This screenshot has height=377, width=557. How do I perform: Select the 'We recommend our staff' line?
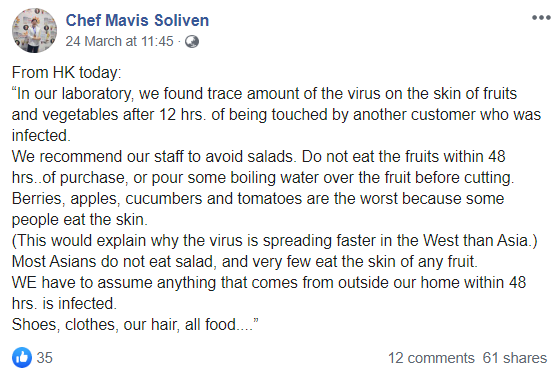[x=258, y=157]
